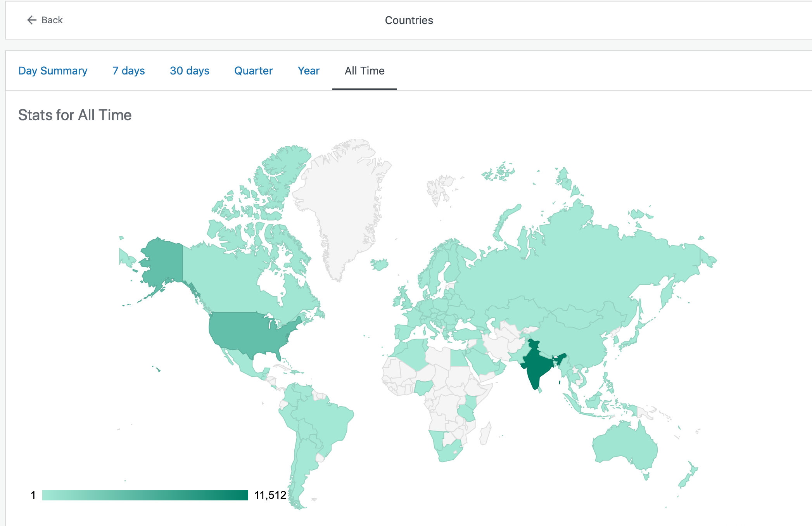This screenshot has height=526, width=812.
Task: Open the Year tab
Action: click(308, 71)
